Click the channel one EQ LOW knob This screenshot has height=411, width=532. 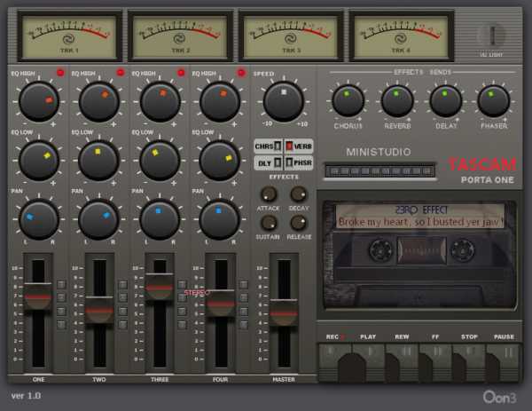[x=39, y=161]
